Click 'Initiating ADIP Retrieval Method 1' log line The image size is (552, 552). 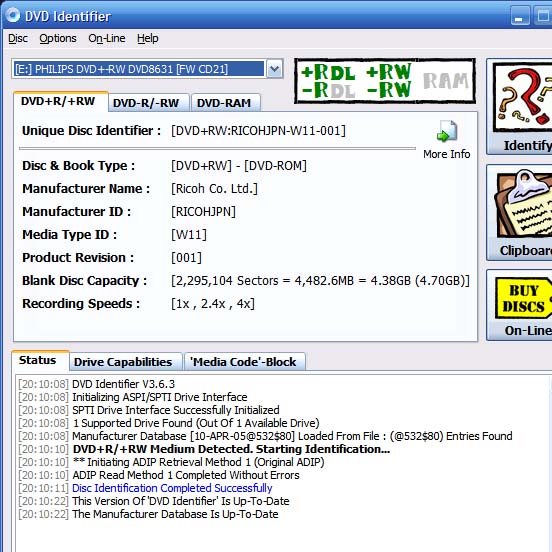click(198, 462)
